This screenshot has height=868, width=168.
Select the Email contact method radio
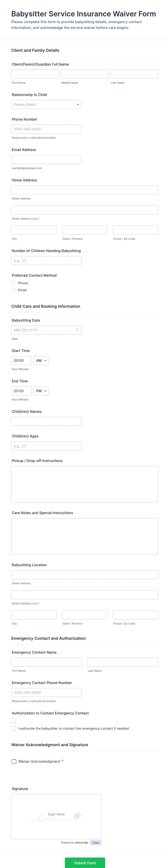pos(14,290)
